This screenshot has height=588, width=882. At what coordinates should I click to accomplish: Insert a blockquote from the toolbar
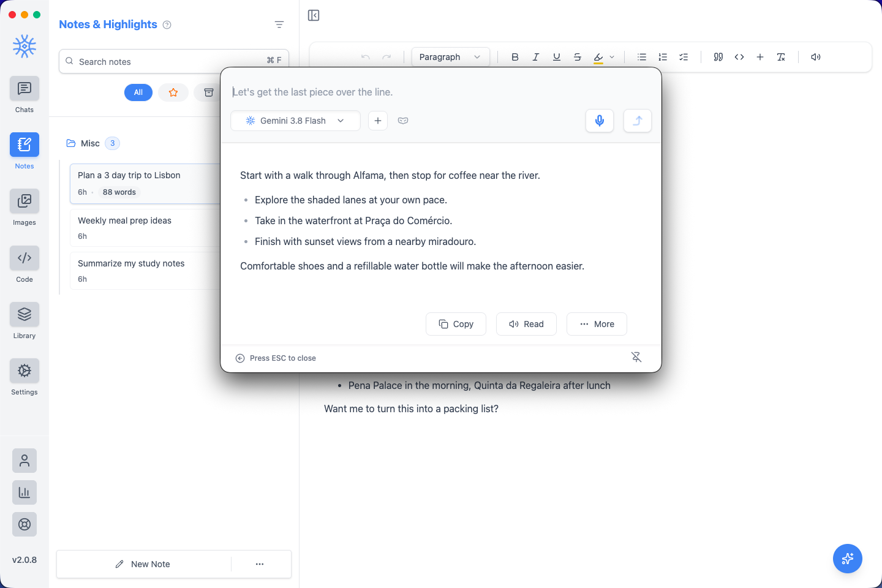tap(718, 57)
